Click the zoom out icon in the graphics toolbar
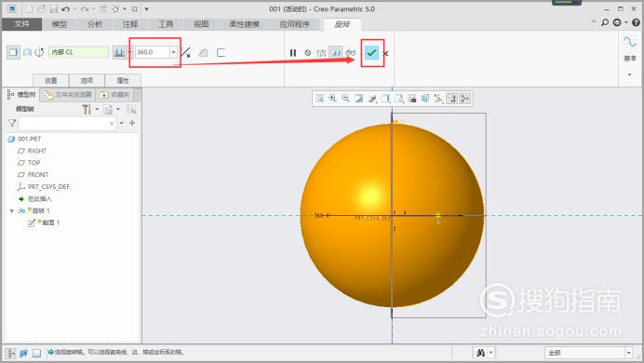Screen dimensions: 644x363 click(345, 98)
